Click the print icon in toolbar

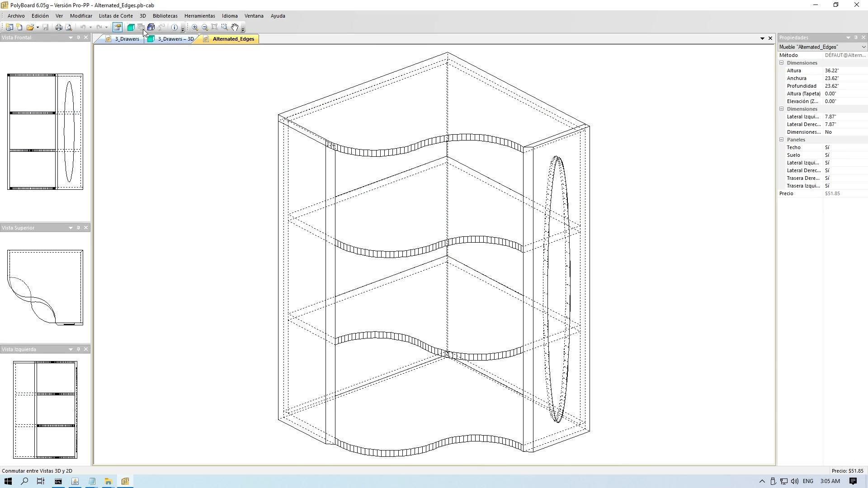pyautogui.click(x=59, y=27)
